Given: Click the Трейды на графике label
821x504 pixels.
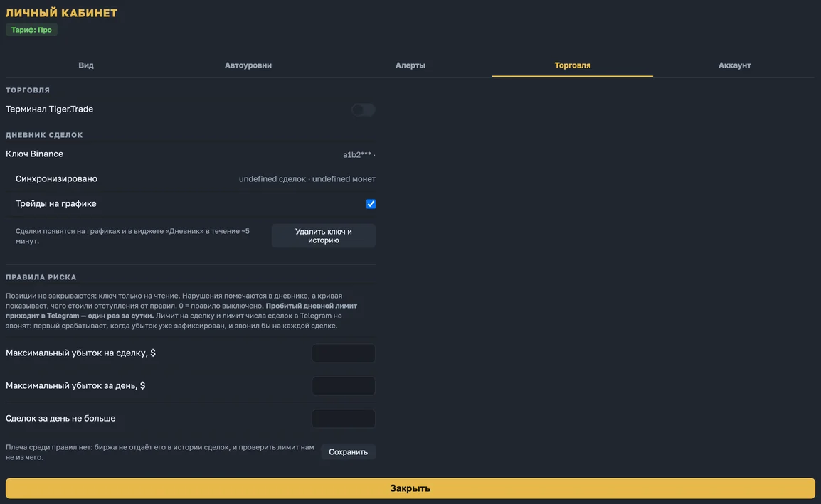Looking at the screenshot, I should [x=56, y=203].
